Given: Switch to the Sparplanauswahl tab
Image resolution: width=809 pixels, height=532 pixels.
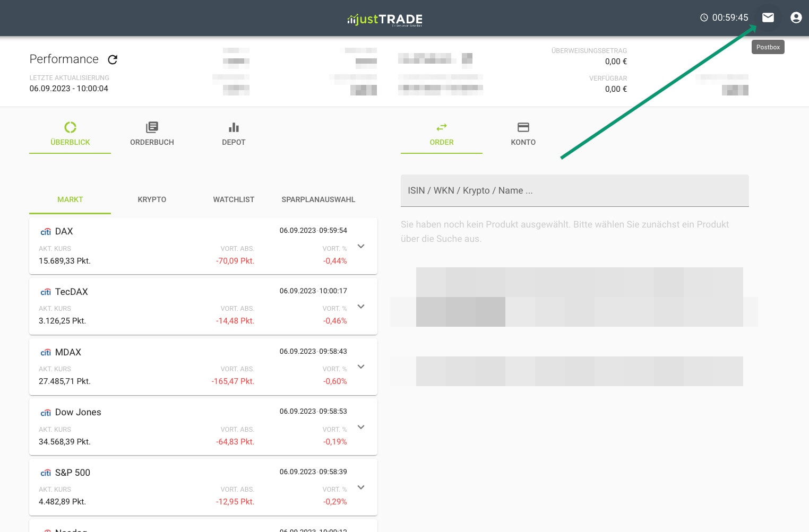Looking at the screenshot, I should (319, 199).
